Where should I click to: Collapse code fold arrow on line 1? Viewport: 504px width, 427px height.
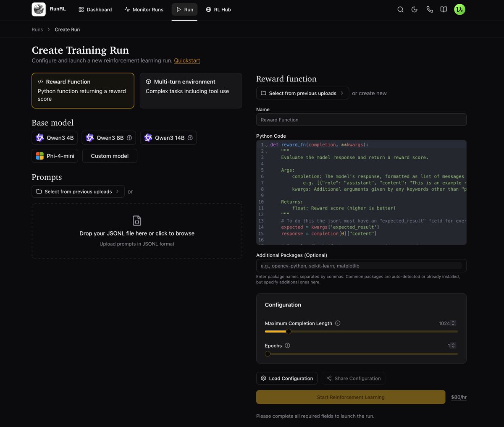(266, 145)
